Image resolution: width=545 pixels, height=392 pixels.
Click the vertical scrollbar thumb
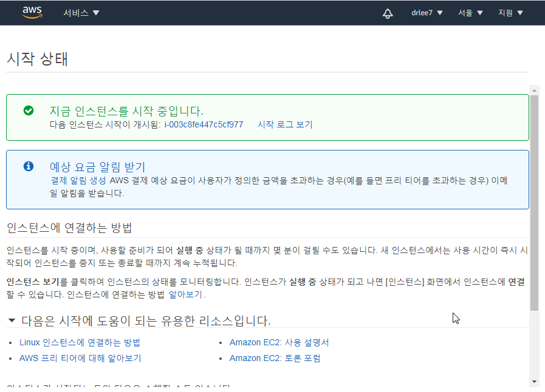coord(534,203)
